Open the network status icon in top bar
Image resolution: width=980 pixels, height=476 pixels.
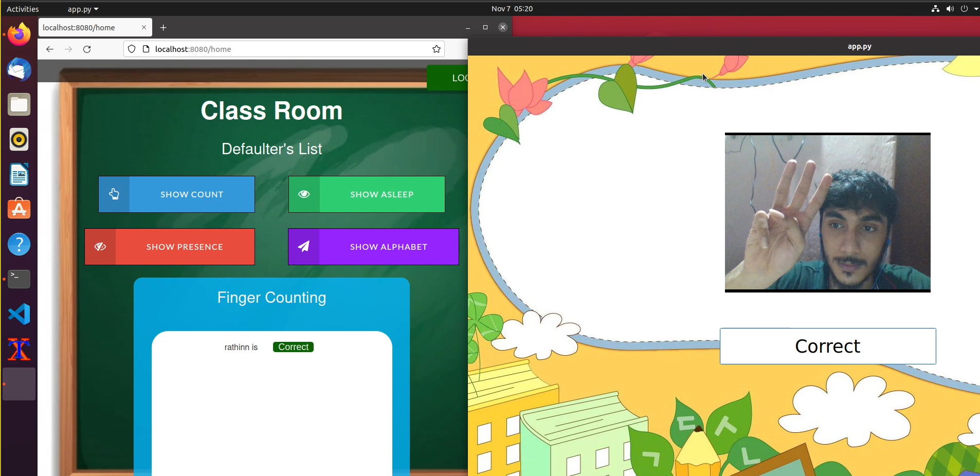coord(935,9)
